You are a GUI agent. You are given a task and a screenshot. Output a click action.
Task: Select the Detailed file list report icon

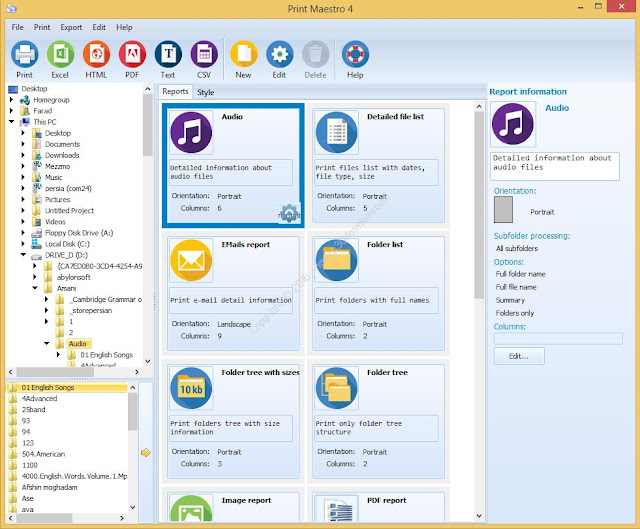(x=337, y=133)
